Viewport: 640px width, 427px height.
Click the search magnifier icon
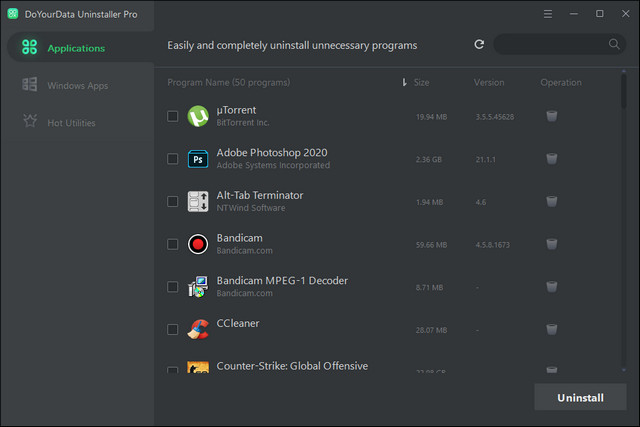pyautogui.click(x=614, y=45)
